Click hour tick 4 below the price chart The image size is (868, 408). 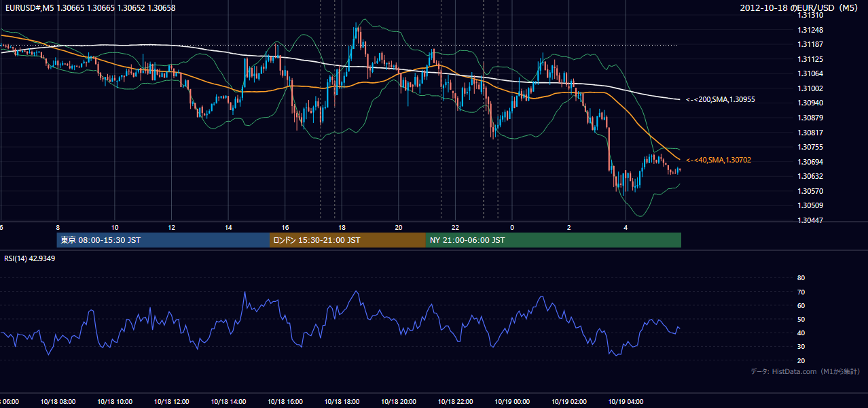[626, 227]
